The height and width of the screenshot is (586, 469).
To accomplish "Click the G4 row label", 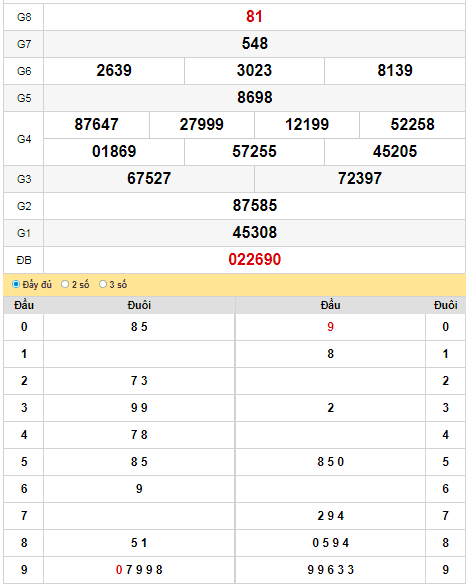I will click(24, 139).
